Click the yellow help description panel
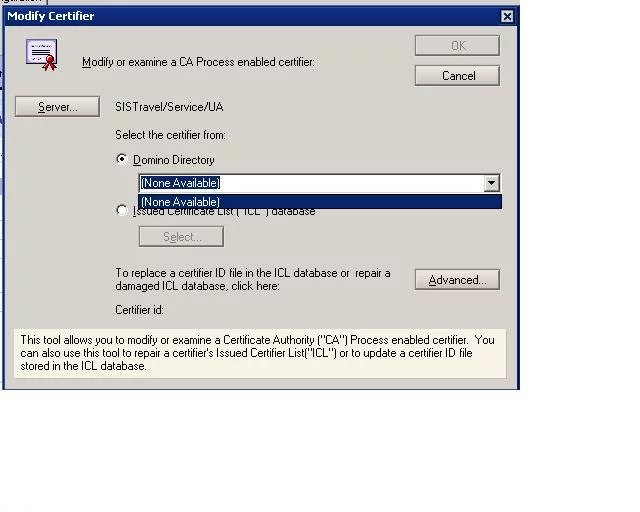 (x=259, y=353)
